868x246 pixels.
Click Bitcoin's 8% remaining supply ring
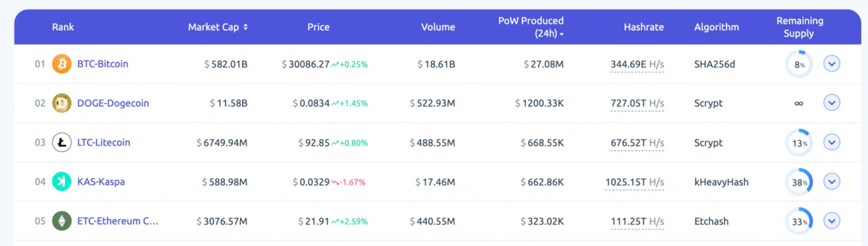pyautogui.click(x=799, y=65)
